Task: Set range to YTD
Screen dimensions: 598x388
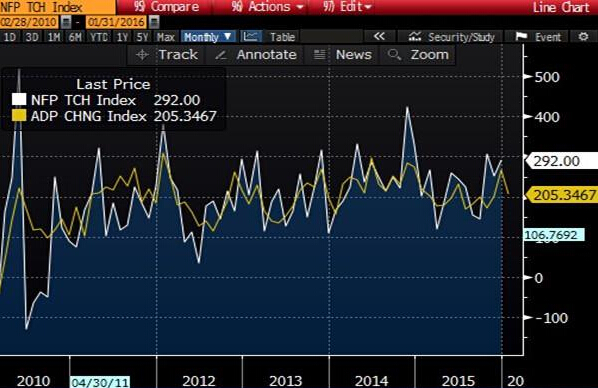Action: 99,37
